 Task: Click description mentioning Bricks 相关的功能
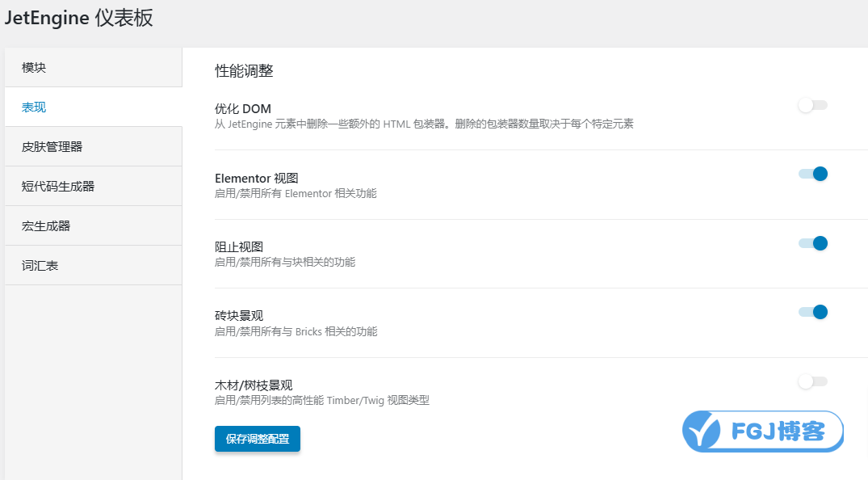[x=296, y=331]
